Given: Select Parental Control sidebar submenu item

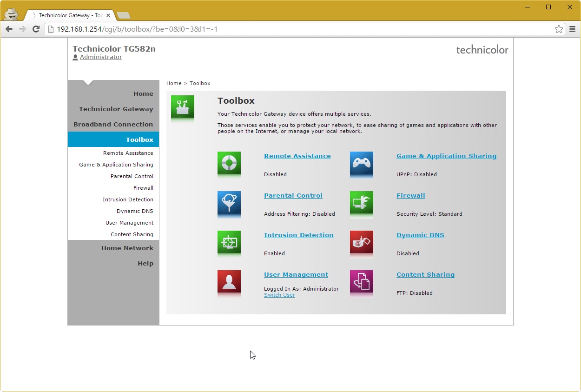Looking at the screenshot, I should coord(132,176).
